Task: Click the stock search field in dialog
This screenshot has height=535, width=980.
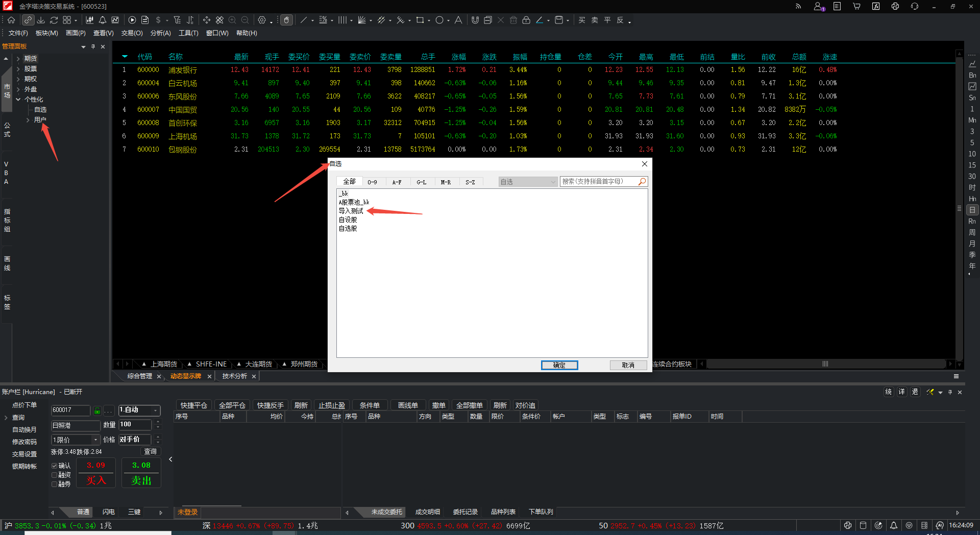Action: tap(599, 182)
